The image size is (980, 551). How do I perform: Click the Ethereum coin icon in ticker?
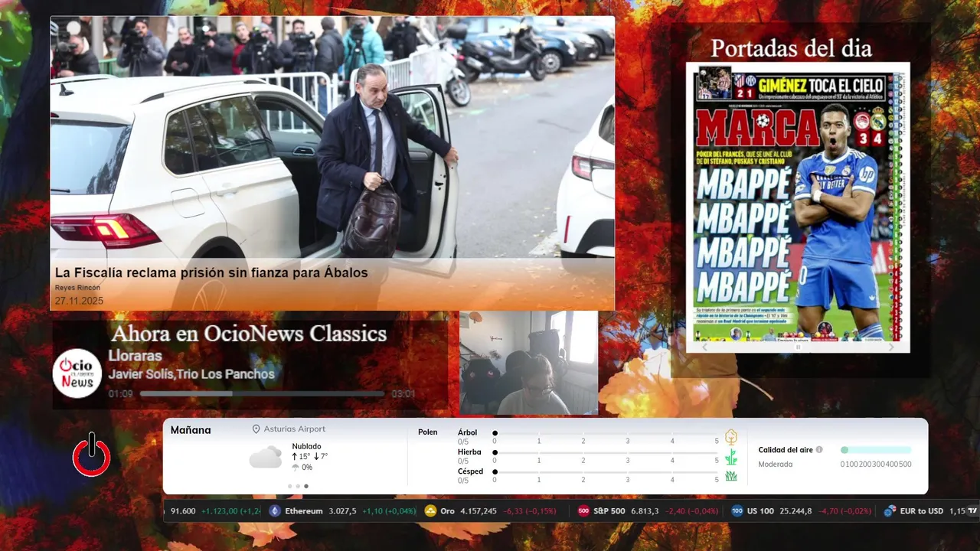click(275, 511)
